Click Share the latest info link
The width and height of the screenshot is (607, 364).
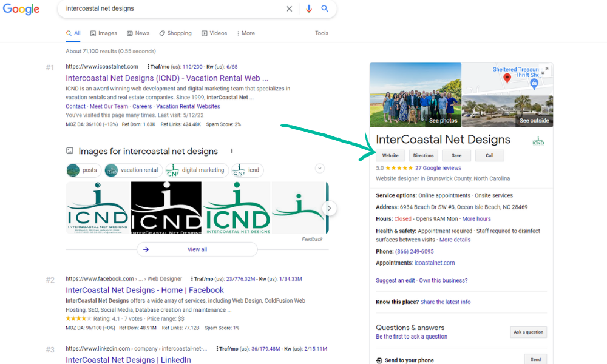[x=446, y=302]
